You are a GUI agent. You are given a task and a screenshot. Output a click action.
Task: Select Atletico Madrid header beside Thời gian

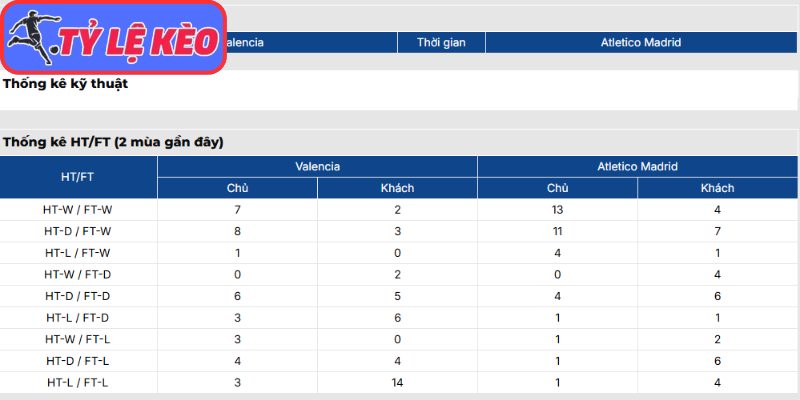[x=641, y=42]
